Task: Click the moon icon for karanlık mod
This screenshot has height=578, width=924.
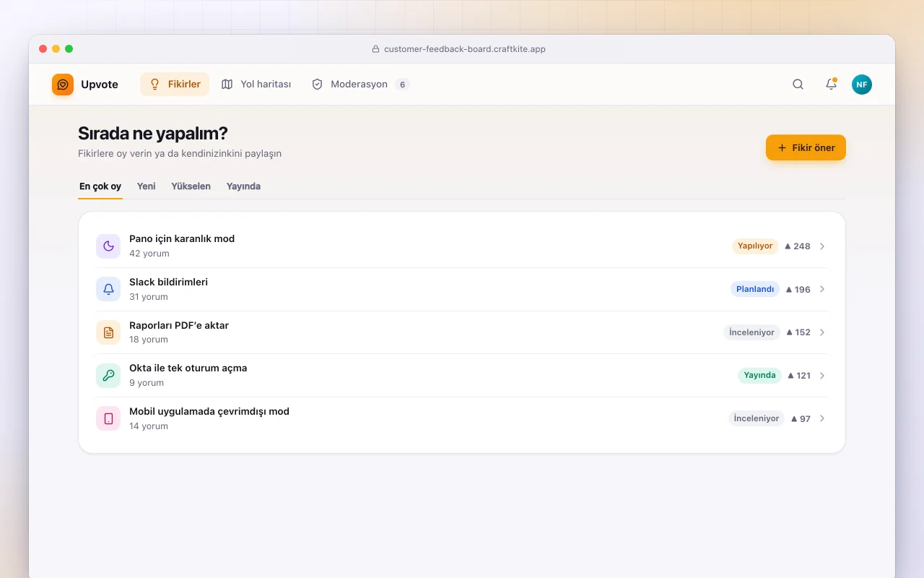Action: tap(108, 246)
